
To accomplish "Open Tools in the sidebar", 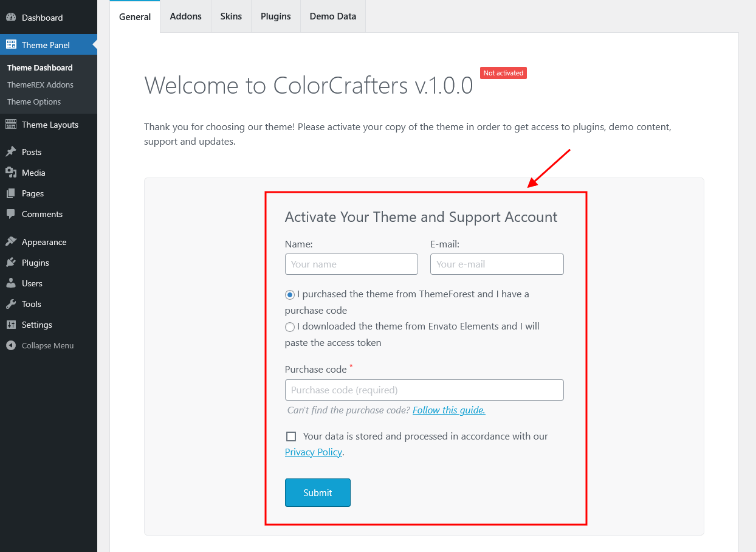I will tap(49, 304).
